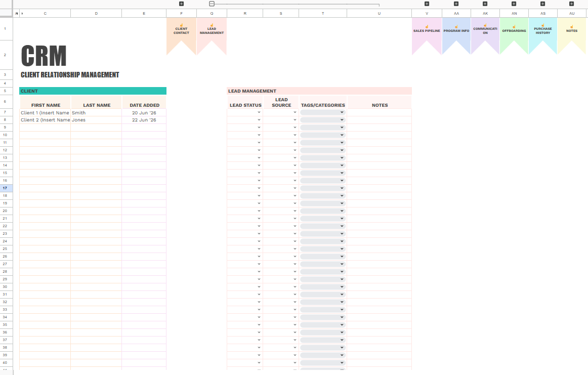Select column E header
Screen dimensions: 588x375
[x=144, y=14]
